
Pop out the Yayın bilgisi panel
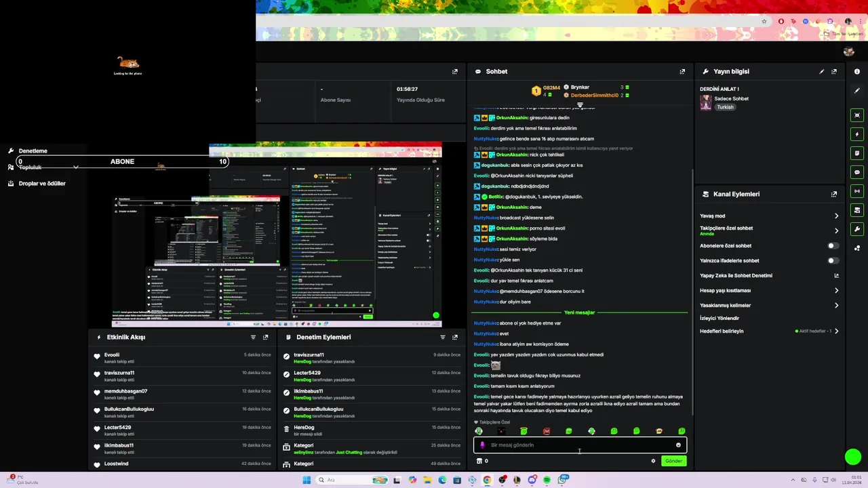click(834, 71)
